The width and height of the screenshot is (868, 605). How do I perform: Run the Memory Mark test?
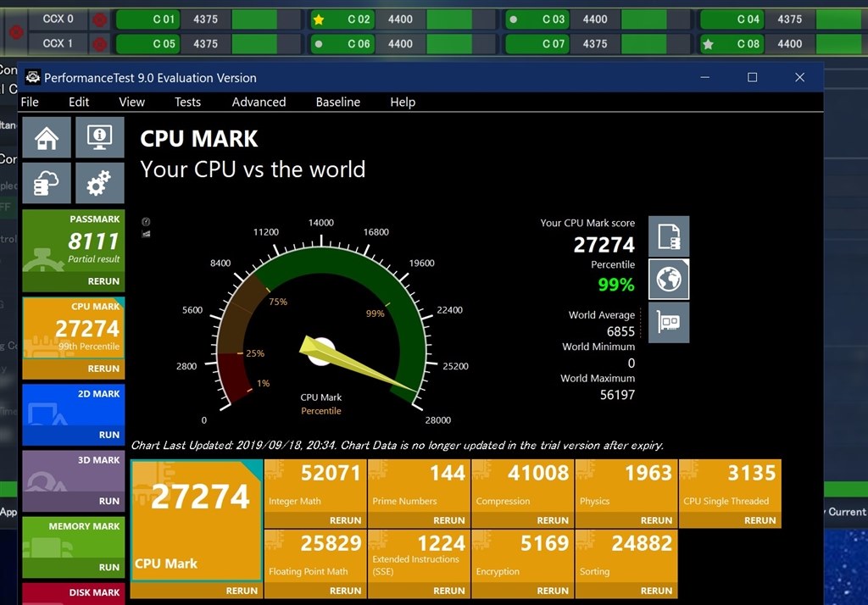[x=109, y=568]
